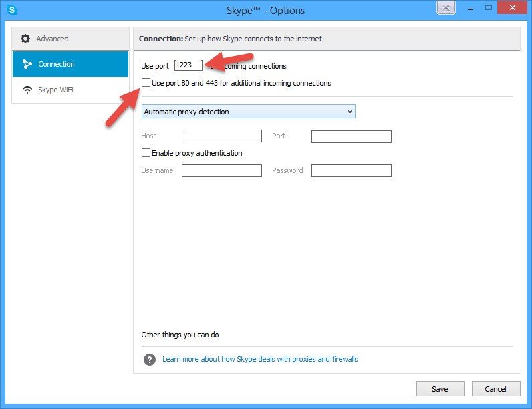The image size is (532, 409).
Task: Click the proxy Host input field
Action: [221, 136]
